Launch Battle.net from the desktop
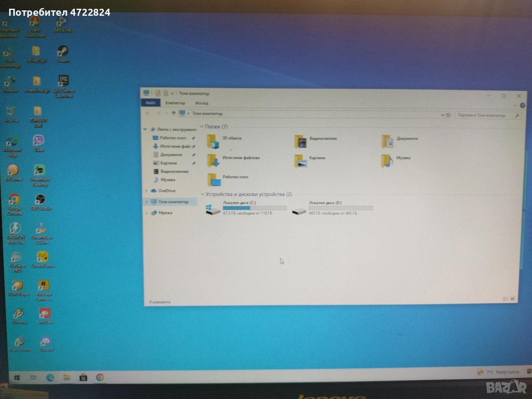The width and height of the screenshot is (532, 399). point(62,24)
